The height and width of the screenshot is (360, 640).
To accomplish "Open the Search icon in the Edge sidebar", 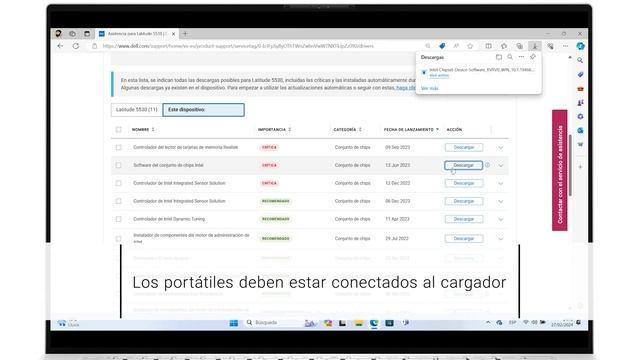I will click(x=580, y=60).
